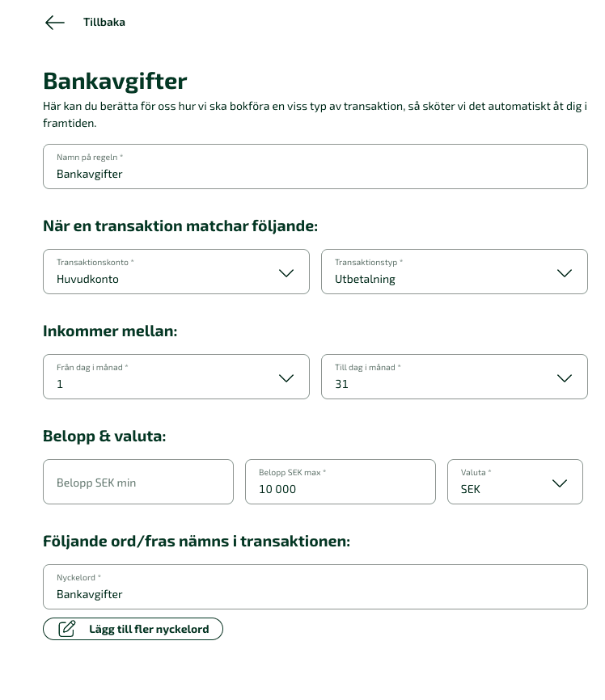The height and width of the screenshot is (700, 605).
Task: Click the pencil edit icon
Action: [x=67, y=629]
